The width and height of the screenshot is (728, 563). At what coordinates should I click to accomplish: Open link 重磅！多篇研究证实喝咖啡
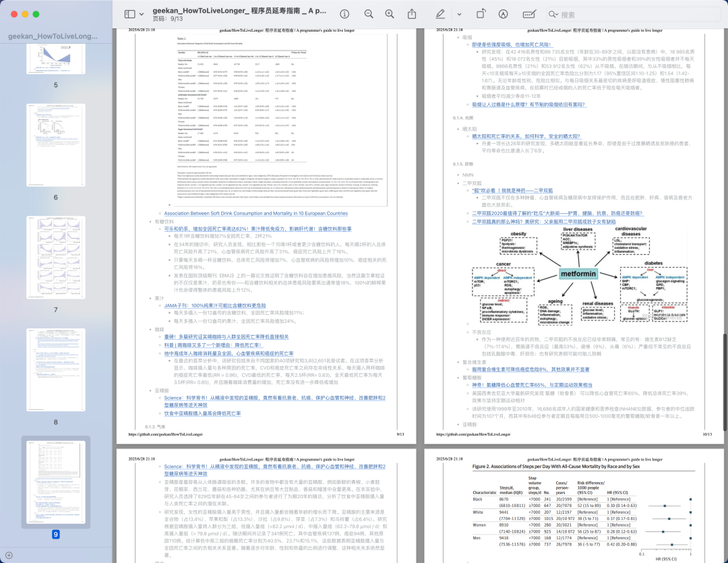point(226,336)
